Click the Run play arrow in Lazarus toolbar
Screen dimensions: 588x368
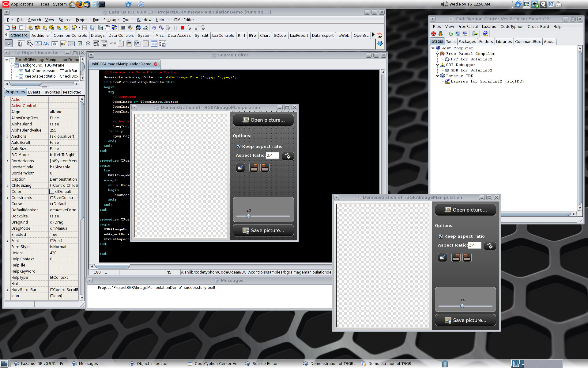[168, 28]
